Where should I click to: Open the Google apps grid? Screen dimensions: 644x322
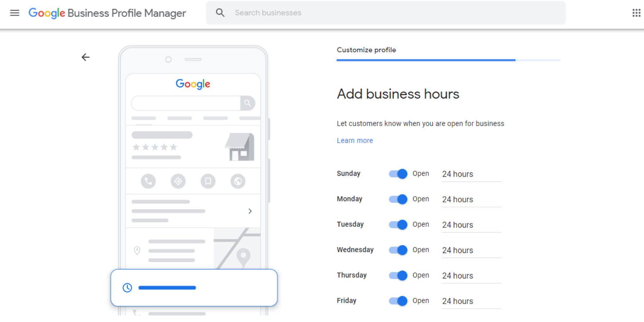[x=636, y=13]
